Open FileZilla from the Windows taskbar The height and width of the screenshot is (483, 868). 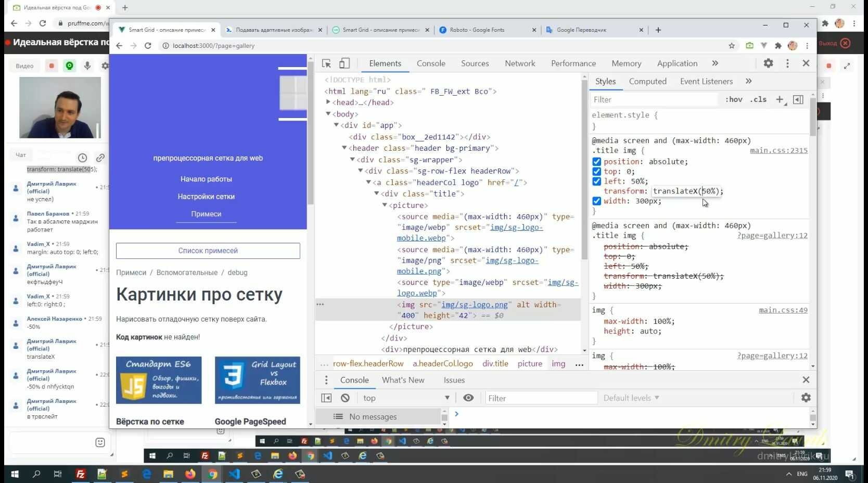click(81, 474)
